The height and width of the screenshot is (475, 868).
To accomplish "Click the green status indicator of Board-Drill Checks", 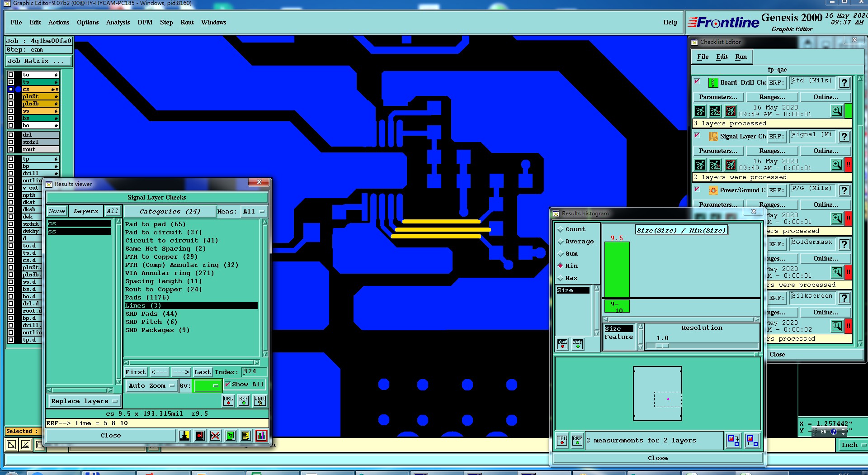I will pos(848,111).
